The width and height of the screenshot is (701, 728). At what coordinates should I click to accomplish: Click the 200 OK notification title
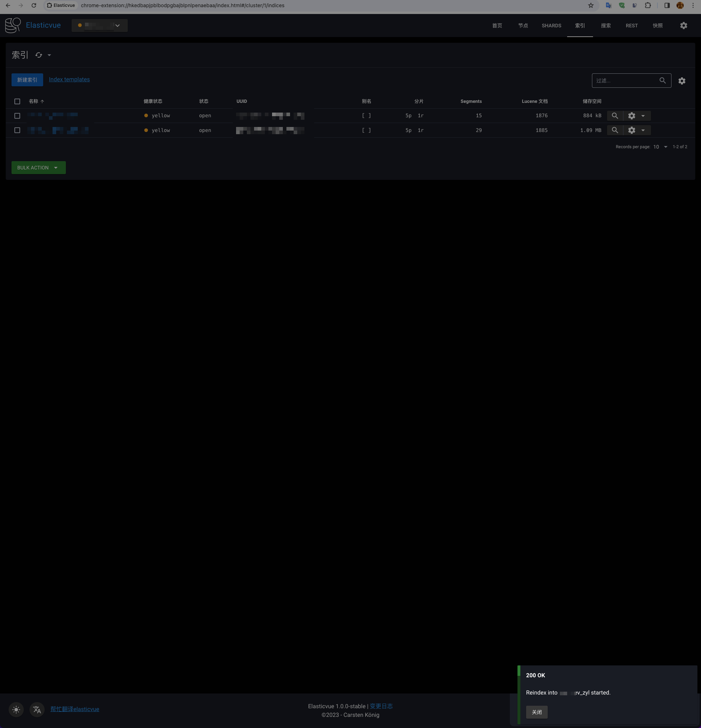pos(535,675)
